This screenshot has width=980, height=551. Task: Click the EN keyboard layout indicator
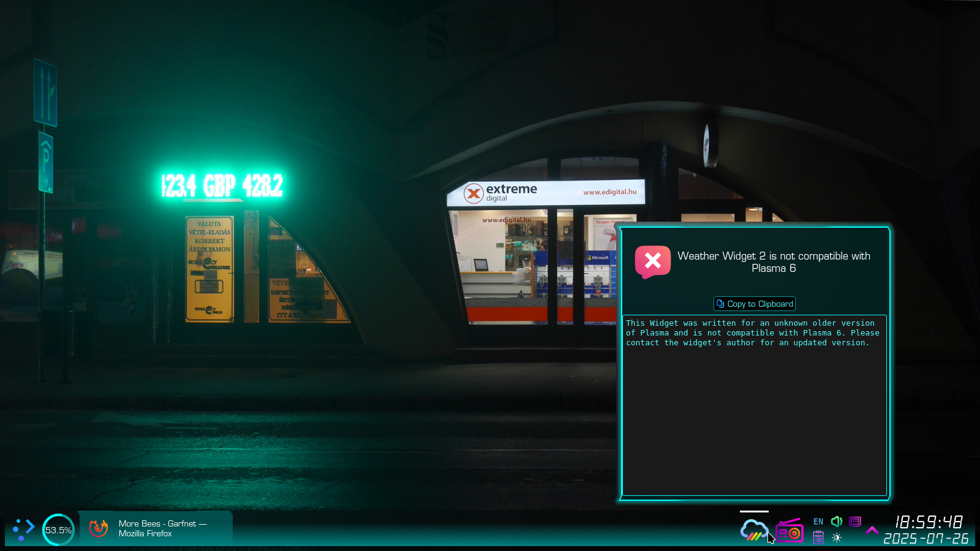(818, 522)
